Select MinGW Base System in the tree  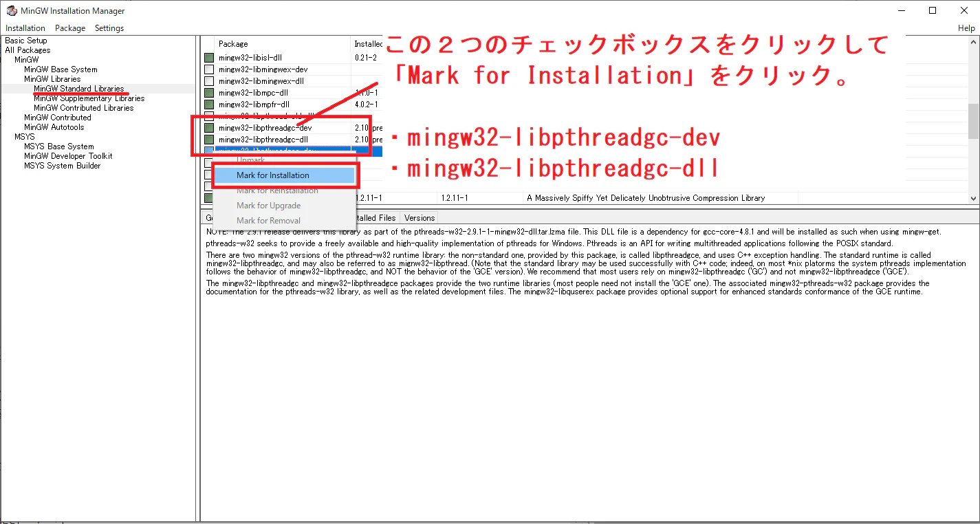(x=61, y=69)
